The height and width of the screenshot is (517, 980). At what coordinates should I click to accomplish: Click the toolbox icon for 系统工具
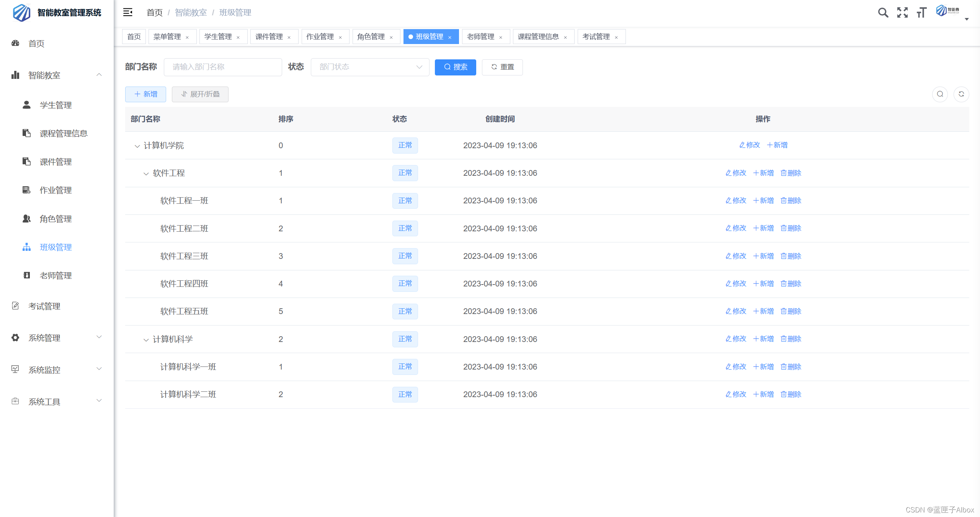pyautogui.click(x=15, y=401)
